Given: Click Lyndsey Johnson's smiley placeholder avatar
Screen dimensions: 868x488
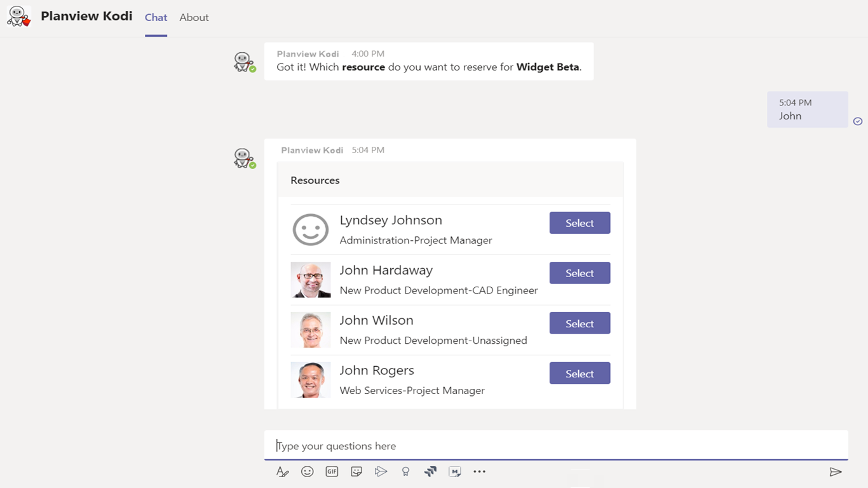Looking at the screenshot, I should [311, 229].
